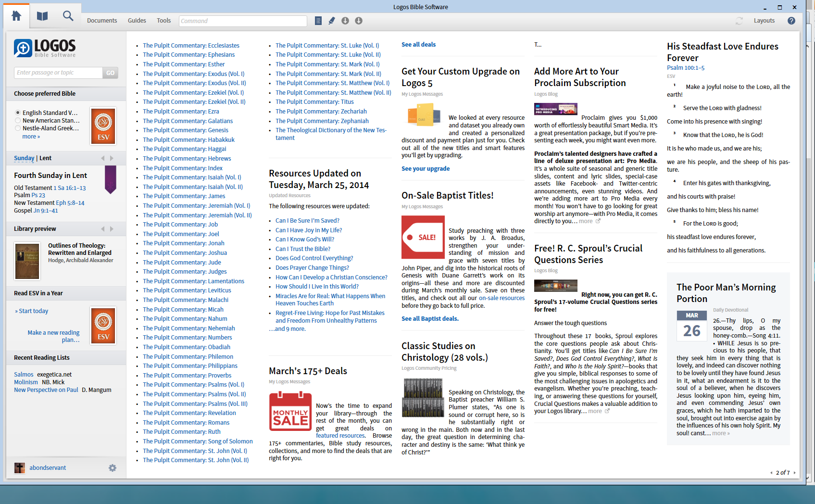This screenshot has height=504, width=815.
Task: Open Old Testament 1 Sa 16:1–13 reading
Action: (x=70, y=188)
